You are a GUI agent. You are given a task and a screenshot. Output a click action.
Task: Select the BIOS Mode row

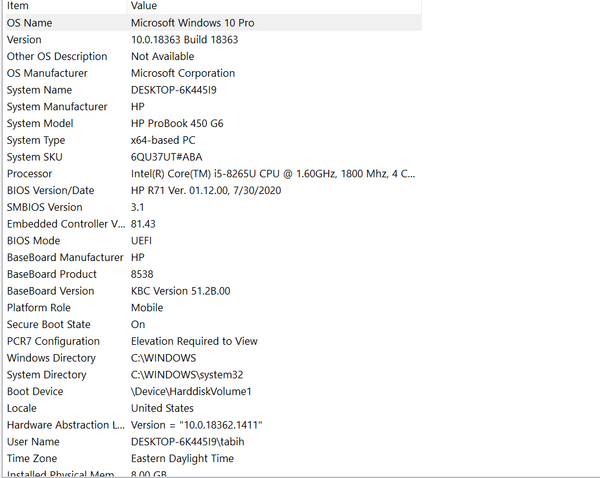213,241
